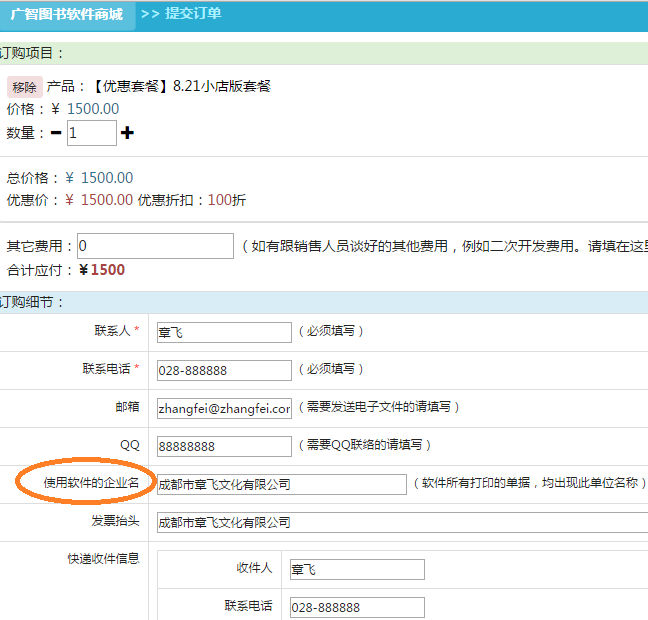This screenshot has width=648, height=620.
Task: Click the 使用软件的企业名 label
Action: pos(91,482)
